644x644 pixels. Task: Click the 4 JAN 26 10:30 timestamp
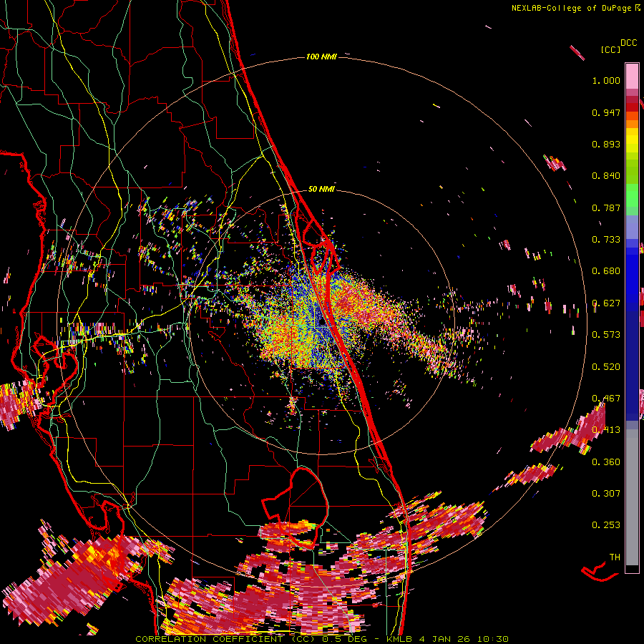point(464,639)
